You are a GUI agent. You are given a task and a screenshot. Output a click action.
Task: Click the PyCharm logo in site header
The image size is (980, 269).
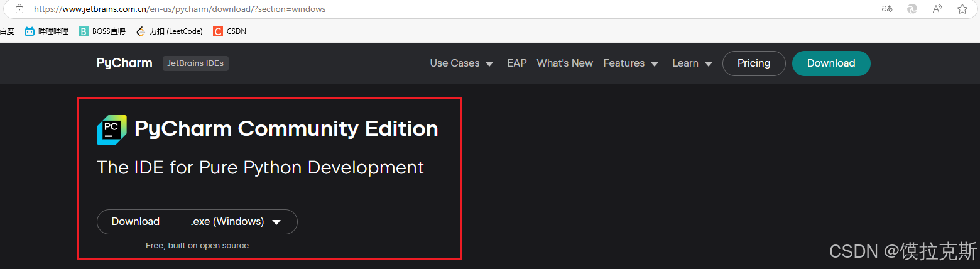(x=124, y=63)
